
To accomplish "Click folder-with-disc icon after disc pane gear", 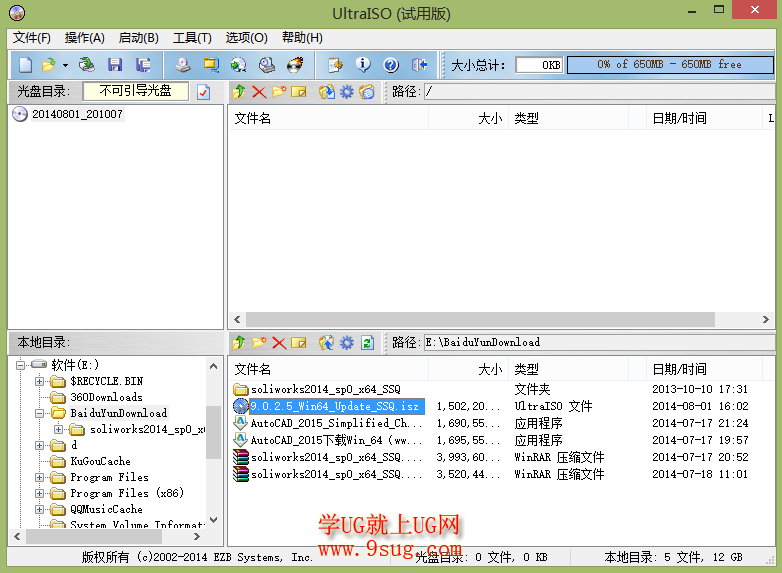I will tap(367, 92).
